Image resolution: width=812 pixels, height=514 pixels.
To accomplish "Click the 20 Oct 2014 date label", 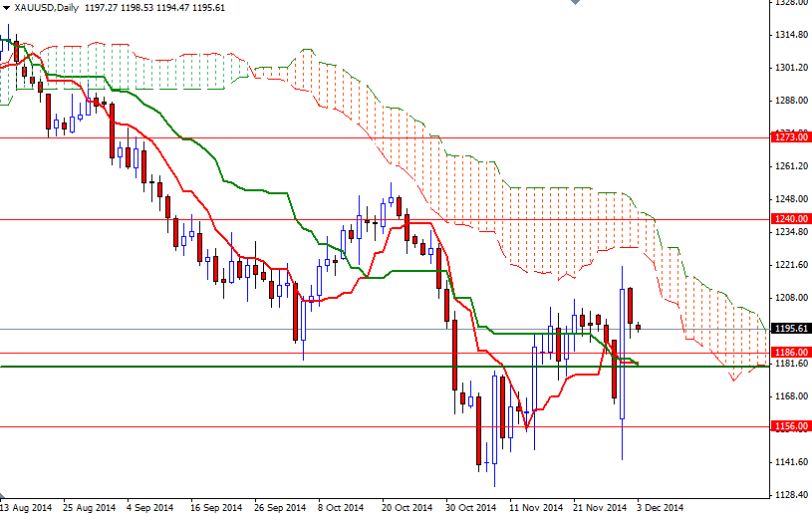I will [x=406, y=508].
